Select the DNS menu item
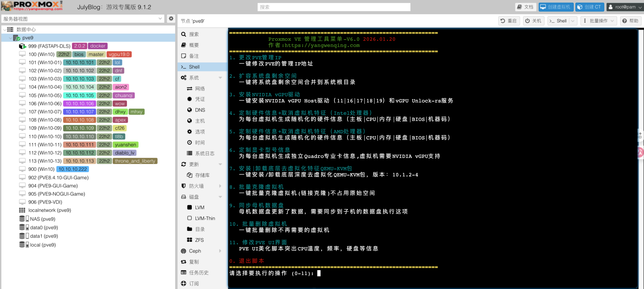 [x=200, y=110]
